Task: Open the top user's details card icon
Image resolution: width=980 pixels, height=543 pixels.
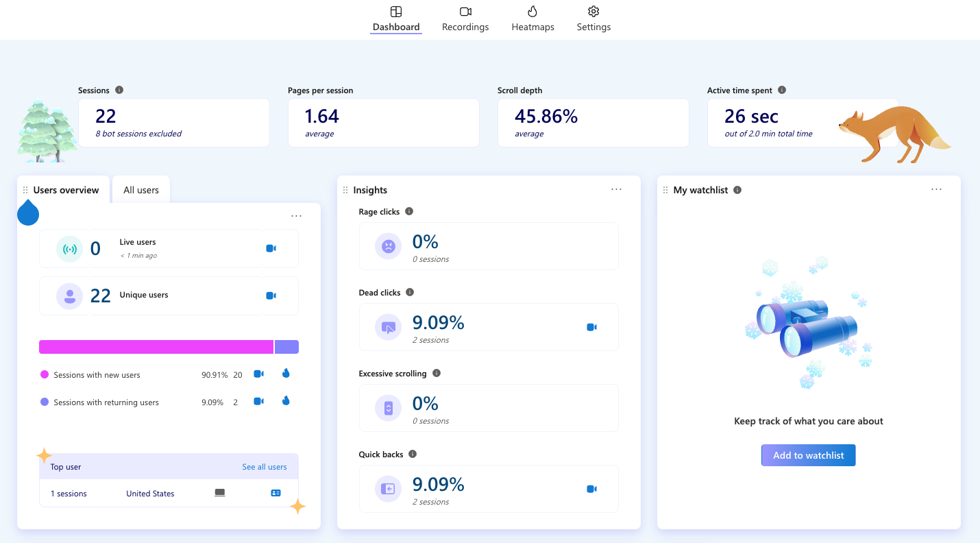Action: pos(275,493)
